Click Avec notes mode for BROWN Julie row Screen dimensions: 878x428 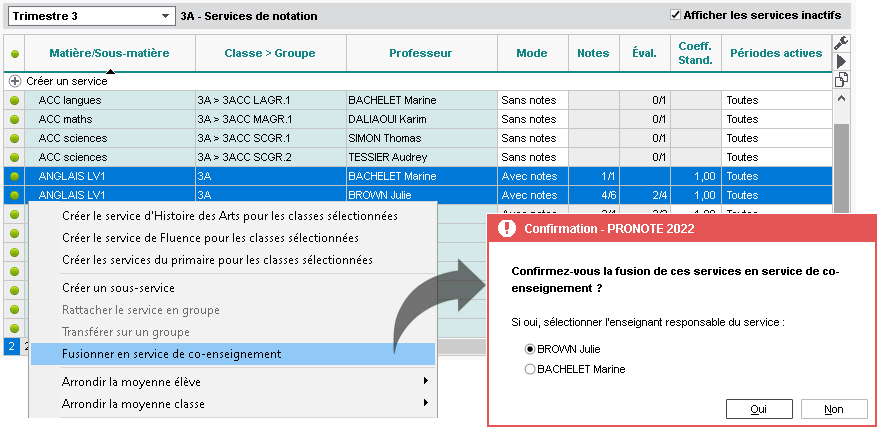pos(533,196)
